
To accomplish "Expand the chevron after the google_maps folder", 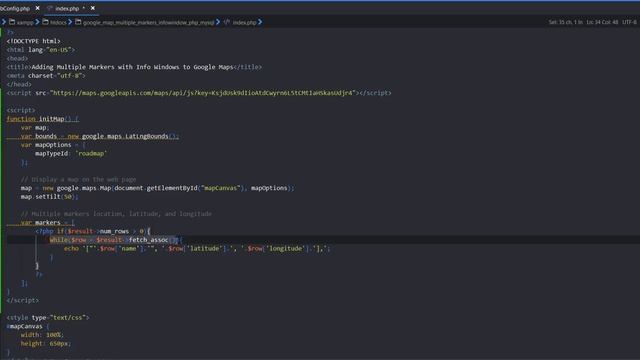I will (x=218, y=22).
